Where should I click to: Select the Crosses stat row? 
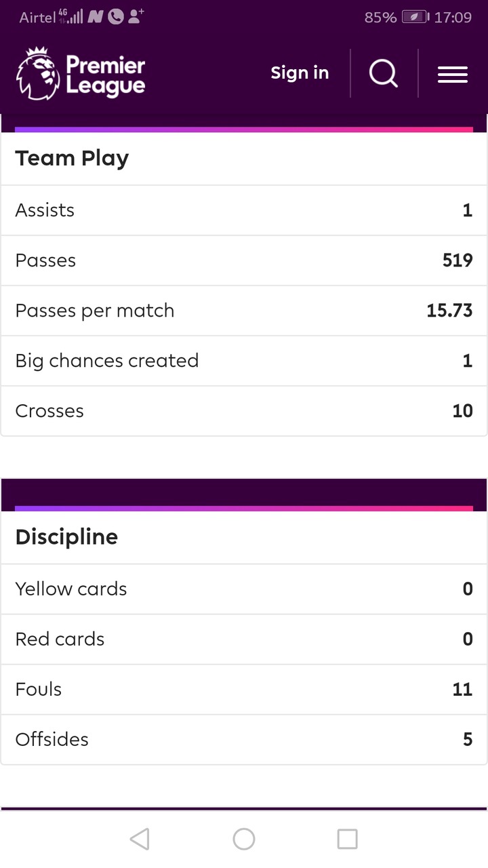pos(244,411)
